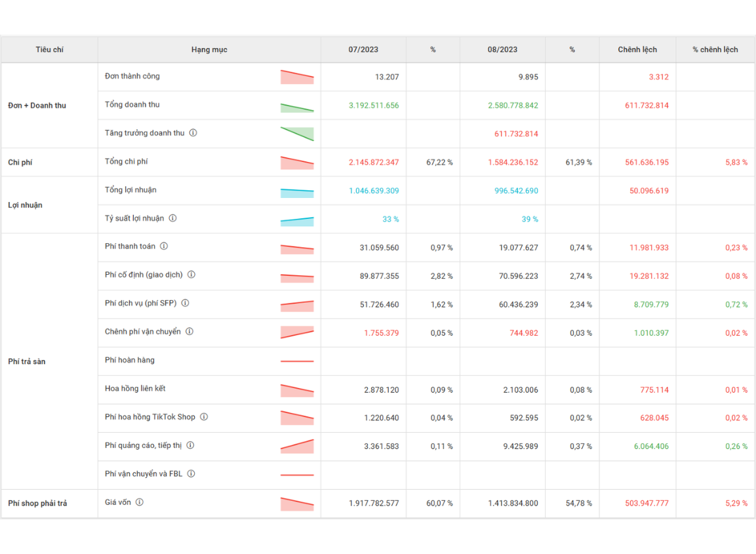This screenshot has height=554, width=756.
Task: Select the 08/2023 column header
Action: 502,50
